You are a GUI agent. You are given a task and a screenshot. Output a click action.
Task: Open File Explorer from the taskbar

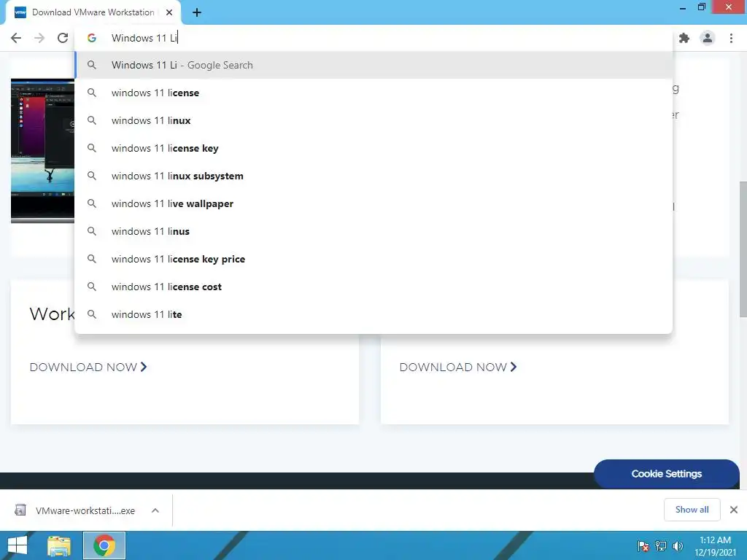tap(59, 545)
